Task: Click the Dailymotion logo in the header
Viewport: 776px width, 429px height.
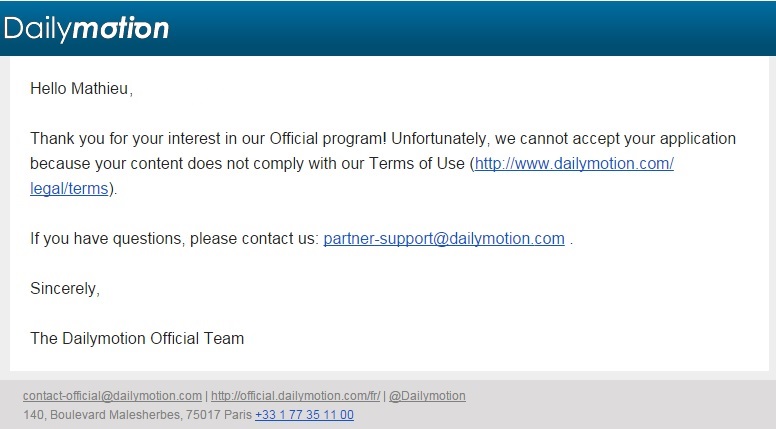Action: (86, 28)
